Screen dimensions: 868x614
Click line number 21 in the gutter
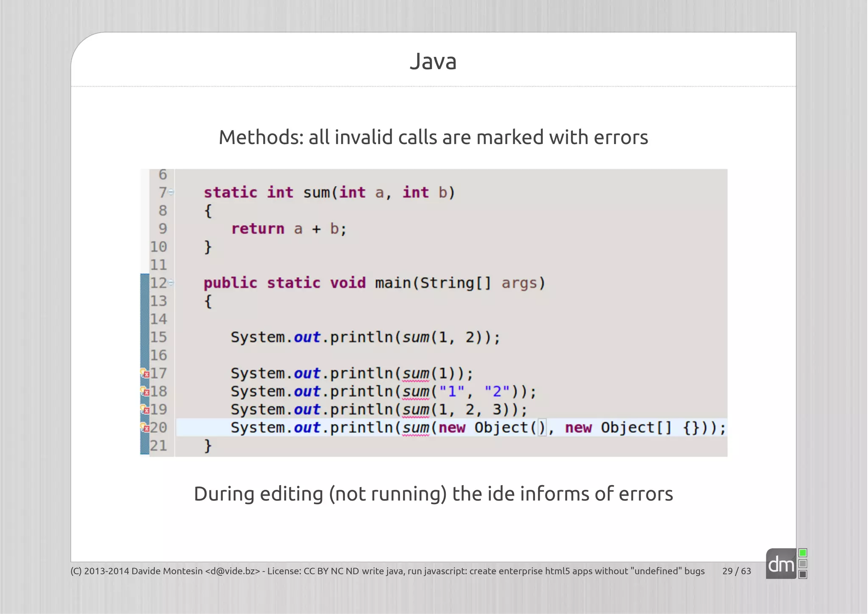[159, 446]
